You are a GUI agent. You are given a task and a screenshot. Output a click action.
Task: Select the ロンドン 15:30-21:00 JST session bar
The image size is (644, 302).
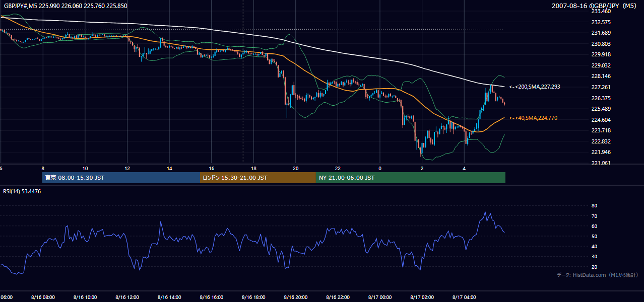[258, 178]
